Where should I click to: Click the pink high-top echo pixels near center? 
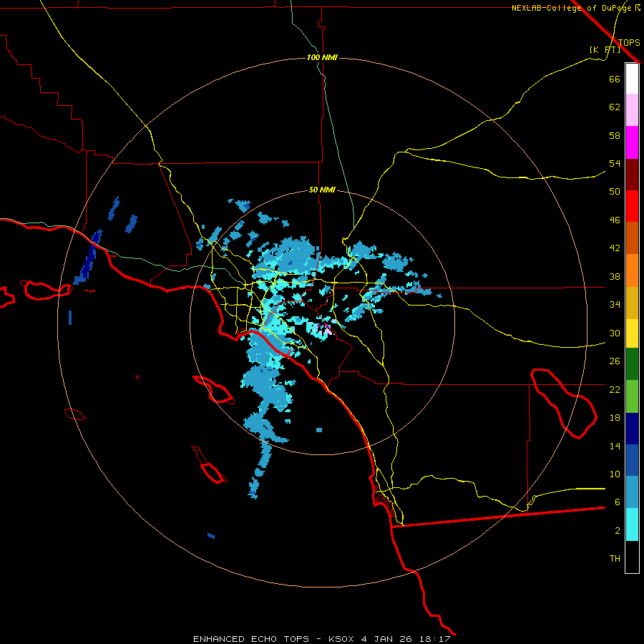(x=323, y=329)
